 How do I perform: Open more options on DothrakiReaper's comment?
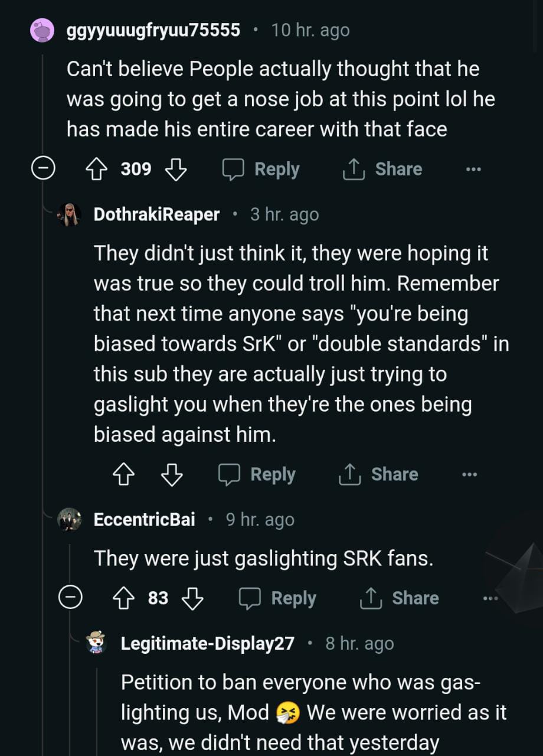pos(469,475)
